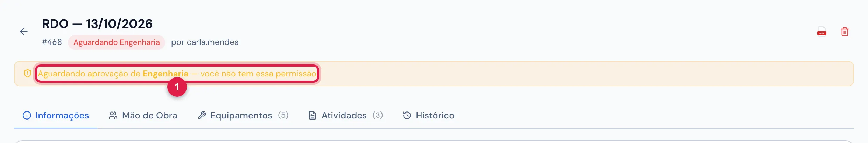Delete the RDO with trash icon

[x=845, y=32]
